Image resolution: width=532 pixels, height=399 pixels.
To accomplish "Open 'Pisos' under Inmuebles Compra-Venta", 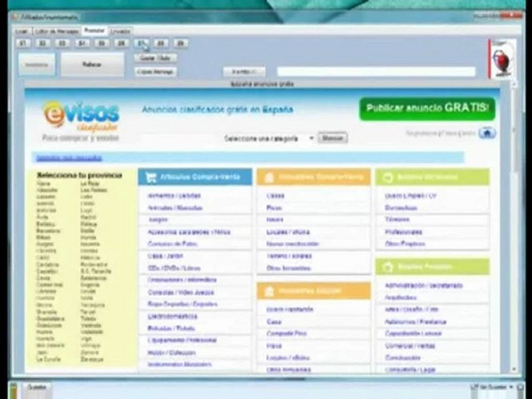I will (274, 208).
